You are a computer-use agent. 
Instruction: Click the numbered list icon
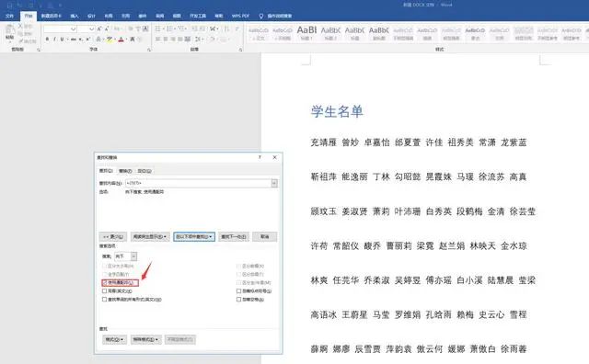click(169, 28)
